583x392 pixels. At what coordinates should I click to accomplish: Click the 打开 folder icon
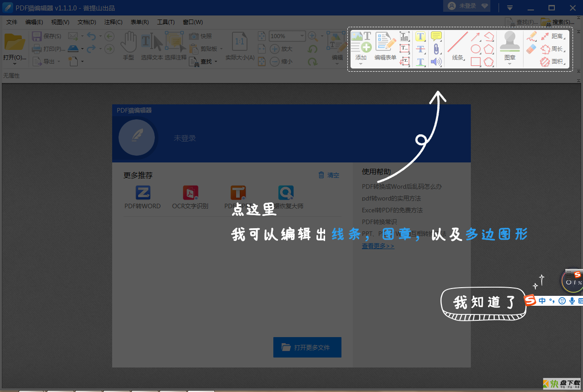click(15, 42)
